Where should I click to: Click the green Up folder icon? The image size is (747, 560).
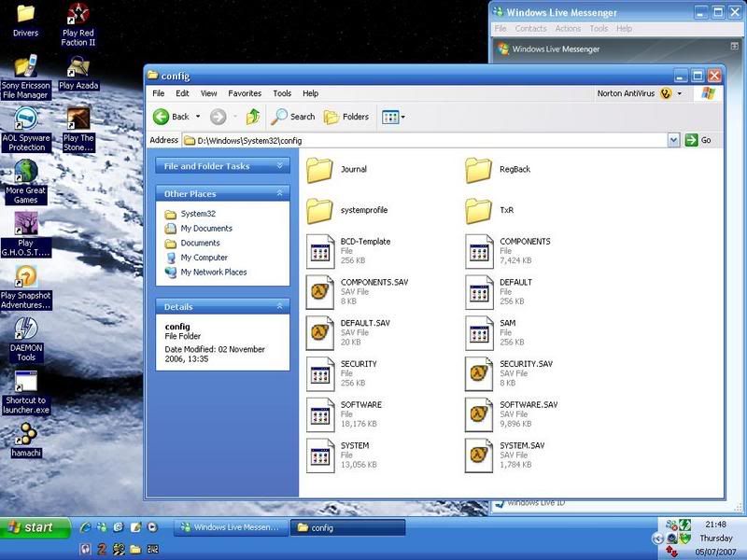(253, 117)
